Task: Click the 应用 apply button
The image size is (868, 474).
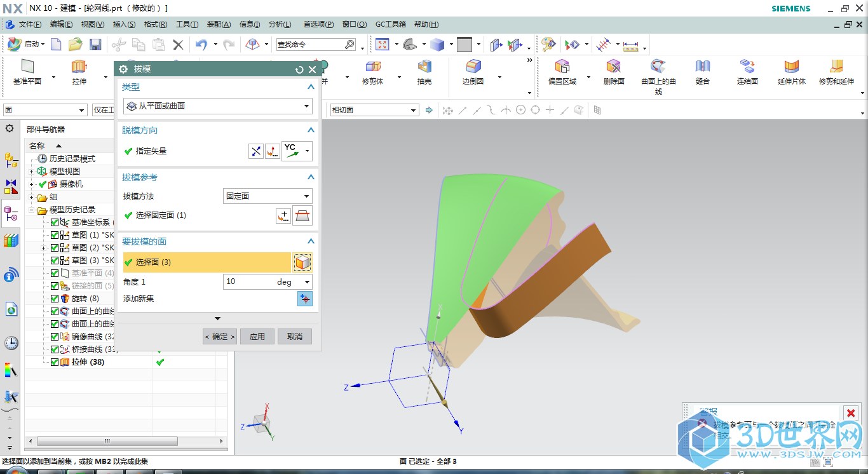Action: click(x=257, y=337)
